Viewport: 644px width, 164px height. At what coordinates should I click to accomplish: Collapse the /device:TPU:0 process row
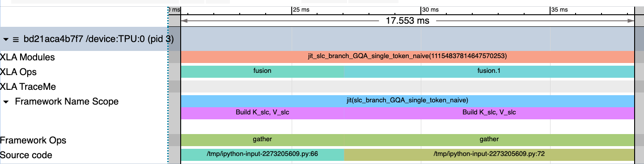[5, 39]
